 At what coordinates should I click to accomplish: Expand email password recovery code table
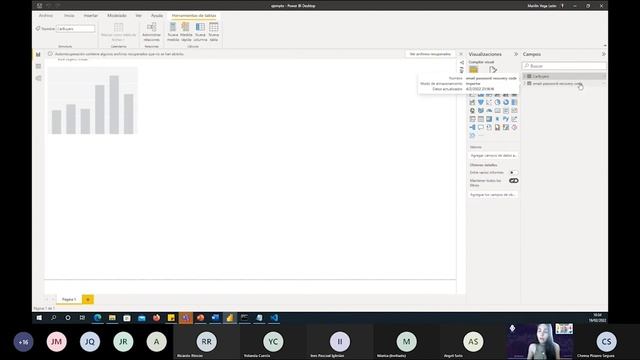tap(524, 83)
